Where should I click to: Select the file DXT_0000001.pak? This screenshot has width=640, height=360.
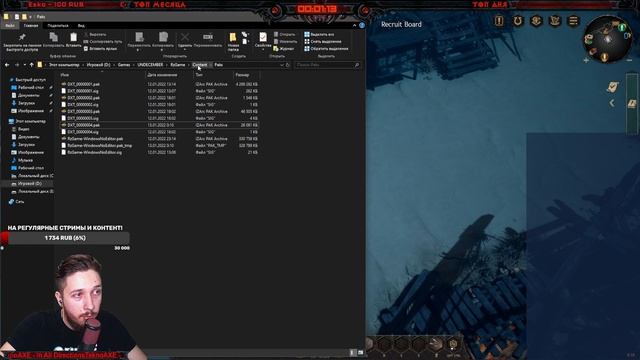83,84
